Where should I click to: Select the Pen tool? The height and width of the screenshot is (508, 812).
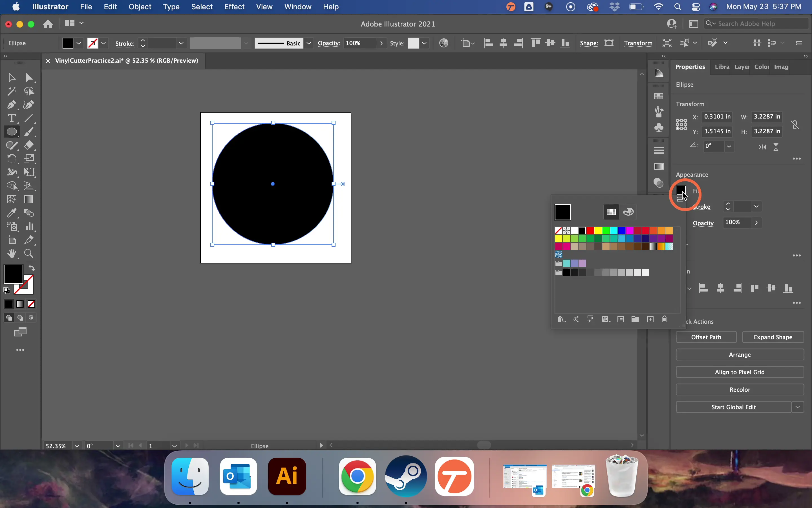coord(12,105)
